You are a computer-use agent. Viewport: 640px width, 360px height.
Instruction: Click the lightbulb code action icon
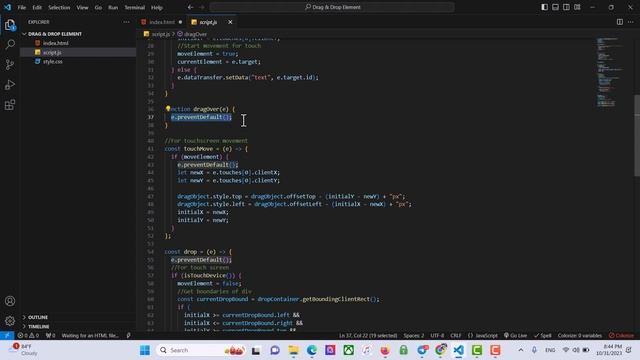[168, 109]
